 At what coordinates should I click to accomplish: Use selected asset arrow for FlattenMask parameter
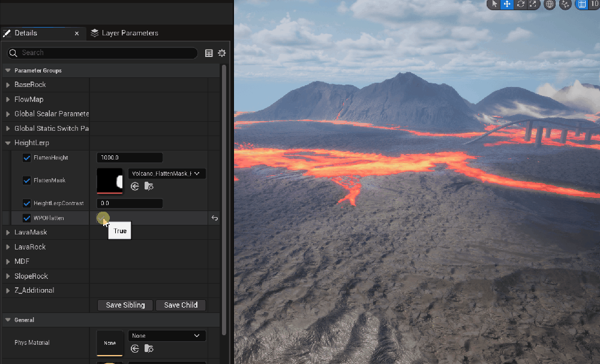point(136,186)
